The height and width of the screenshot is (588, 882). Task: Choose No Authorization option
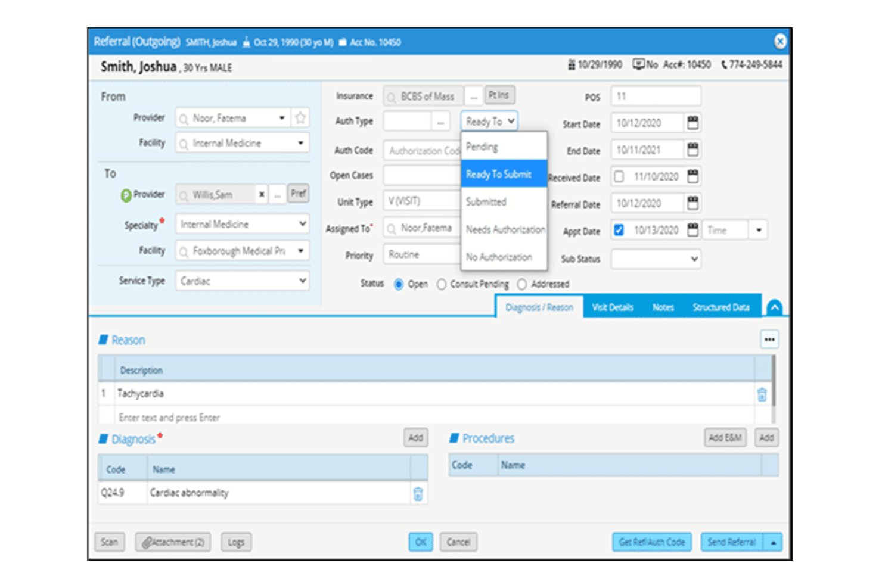click(x=504, y=257)
